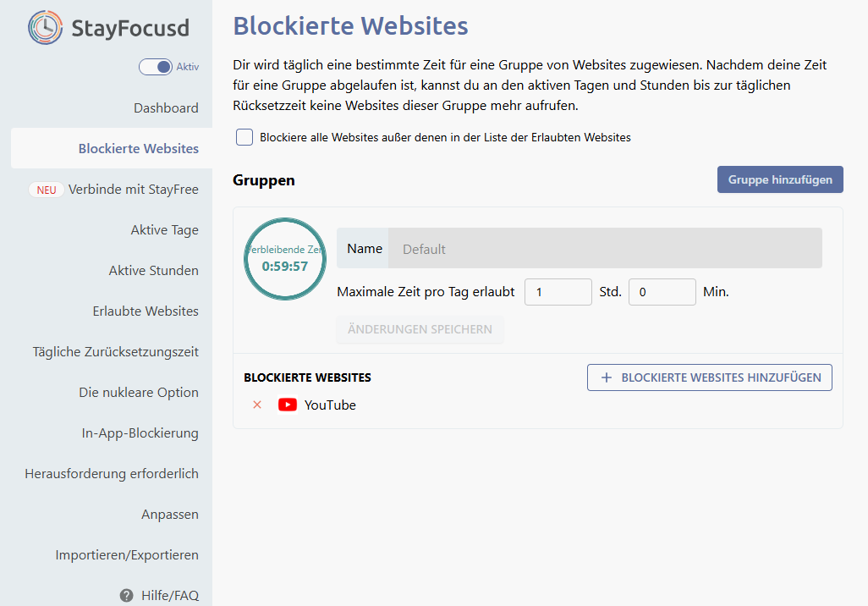Click the remaining time circle timer
The height and width of the screenshot is (606, 868).
click(285, 259)
